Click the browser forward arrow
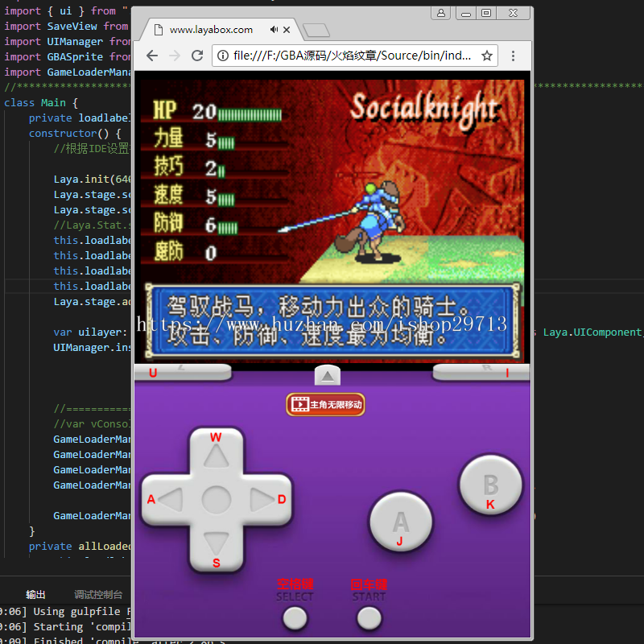Image resolution: width=644 pixels, height=644 pixels. click(175, 56)
